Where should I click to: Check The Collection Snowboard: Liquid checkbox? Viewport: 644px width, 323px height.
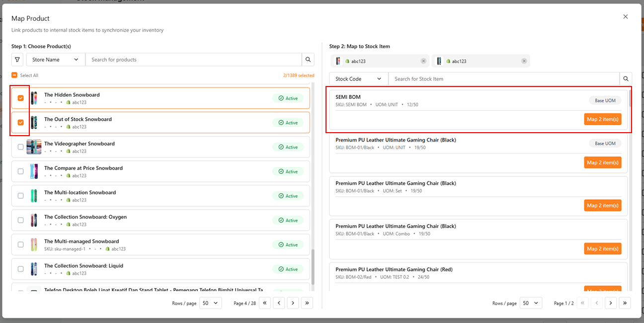(x=20, y=269)
